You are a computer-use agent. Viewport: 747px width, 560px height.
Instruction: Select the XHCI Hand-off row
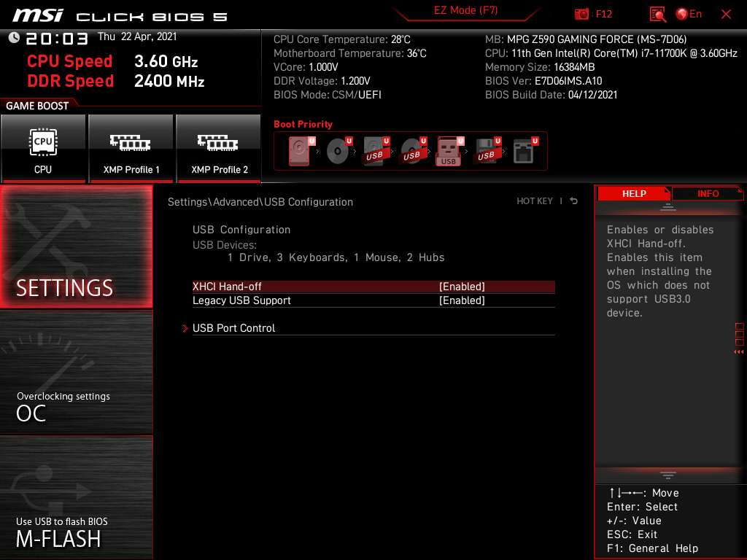pyautogui.click(x=373, y=287)
